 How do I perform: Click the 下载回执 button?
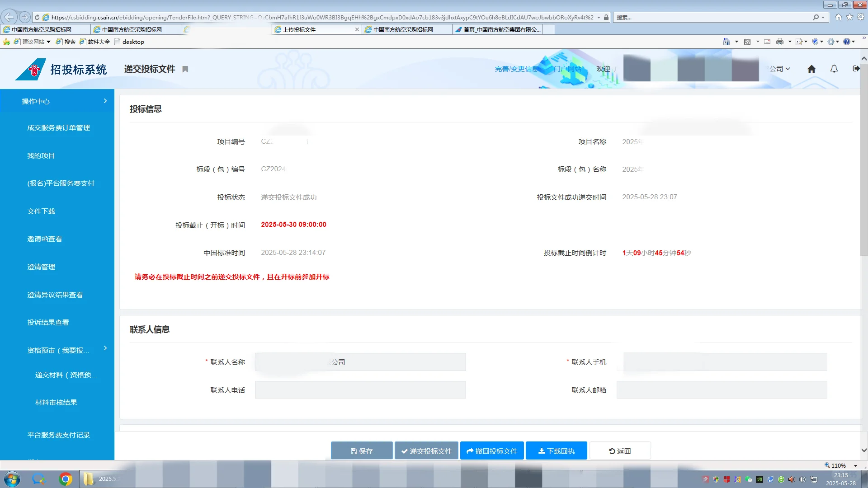point(556,451)
